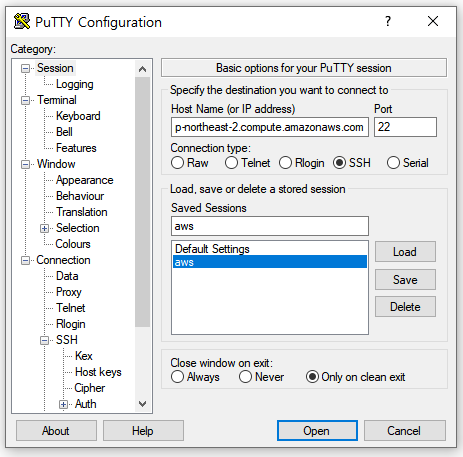This screenshot has width=463, height=457.
Task: Open the Features category
Action: click(x=76, y=148)
